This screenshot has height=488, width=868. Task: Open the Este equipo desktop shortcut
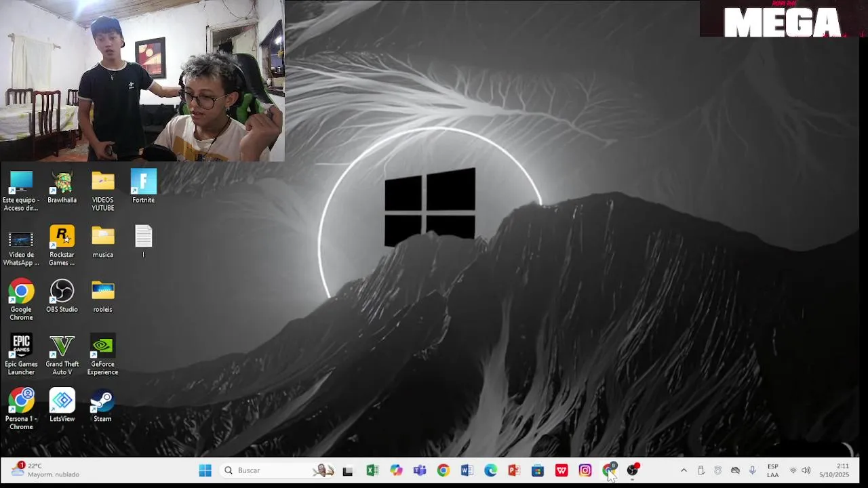point(21,191)
